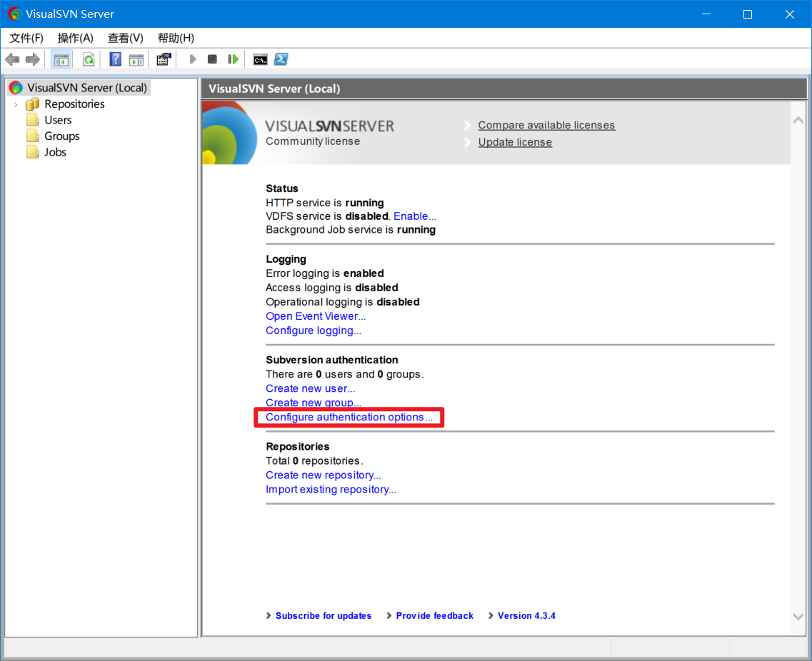The width and height of the screenshot is (812, 661).
Task: Click the 'There are 0 users and 0 groups.' text
Action: (x=344, y=374)
